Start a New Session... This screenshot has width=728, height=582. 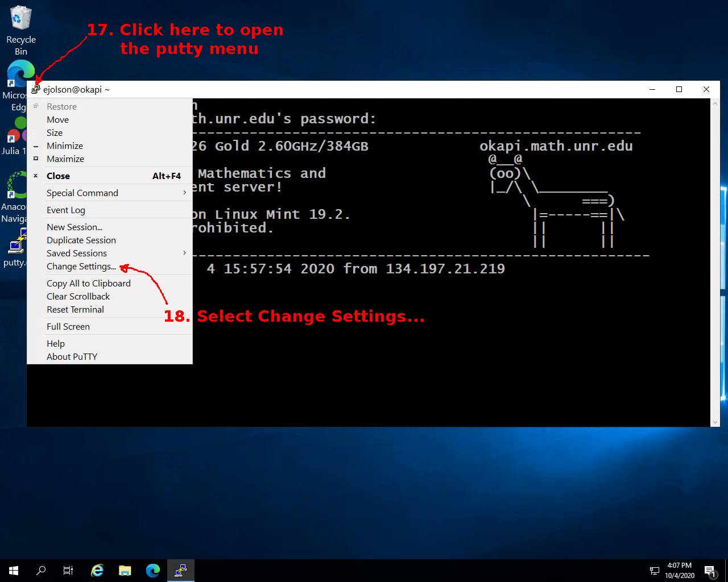[110, 227]
